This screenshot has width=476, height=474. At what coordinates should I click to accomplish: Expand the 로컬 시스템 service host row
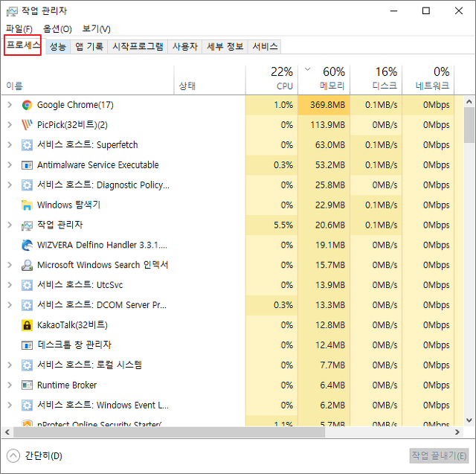pyautogui.click(x=10, y=365)
